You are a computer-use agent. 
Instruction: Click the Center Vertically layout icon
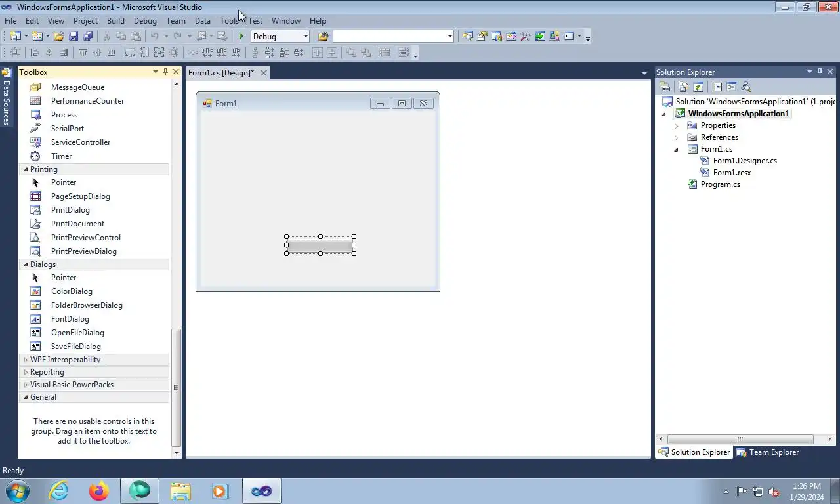332,52
